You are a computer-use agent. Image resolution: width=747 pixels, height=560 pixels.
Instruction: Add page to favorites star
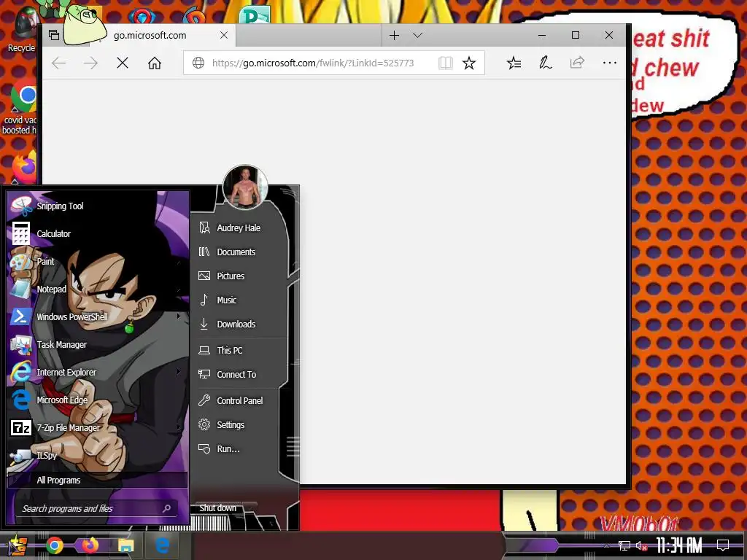[469, 63]
